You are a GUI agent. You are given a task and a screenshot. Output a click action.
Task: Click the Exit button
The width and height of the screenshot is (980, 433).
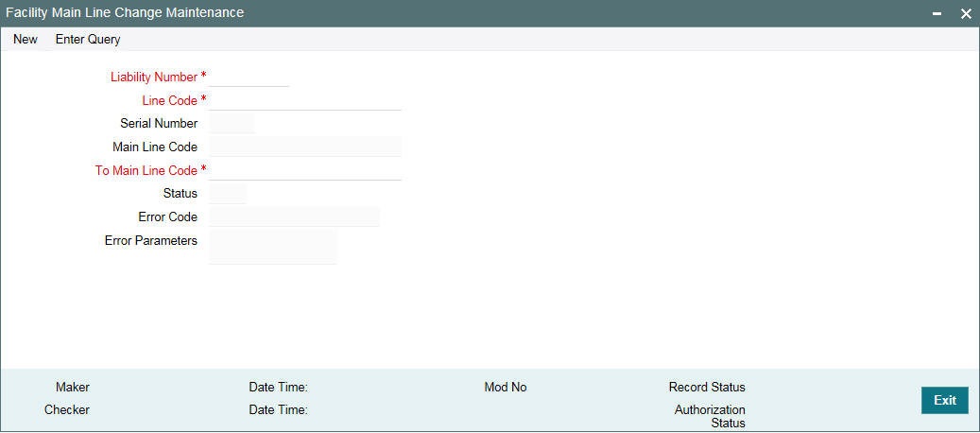[944, 401]
